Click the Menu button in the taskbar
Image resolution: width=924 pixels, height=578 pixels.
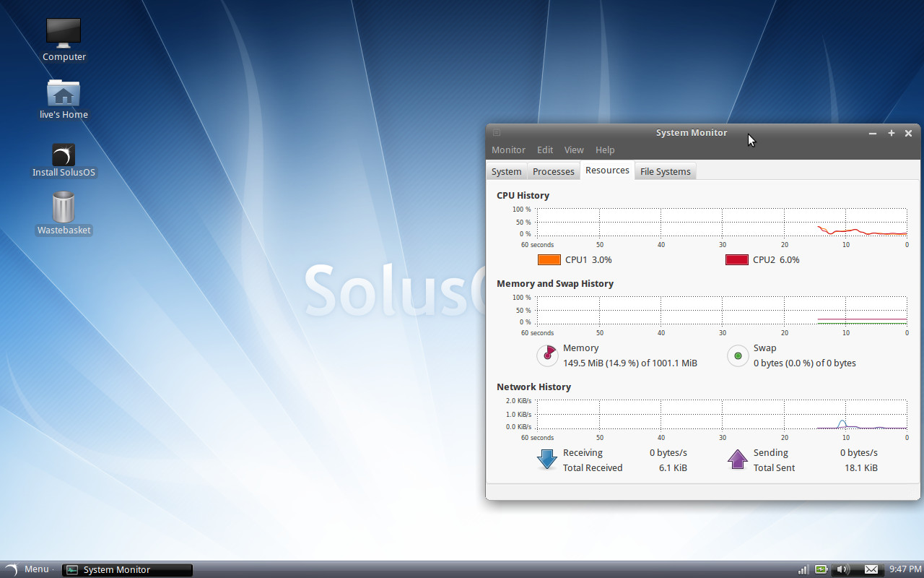click(30, 569)
